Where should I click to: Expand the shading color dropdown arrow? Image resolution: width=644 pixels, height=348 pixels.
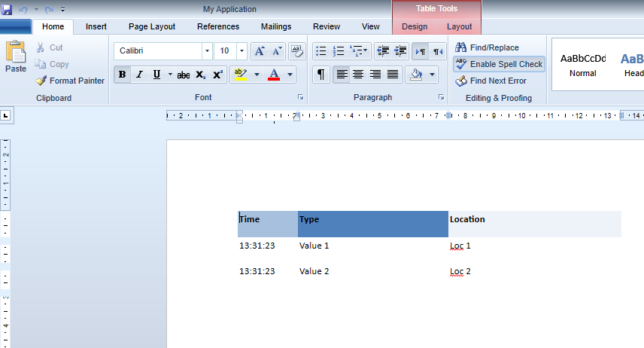(432, 74)
